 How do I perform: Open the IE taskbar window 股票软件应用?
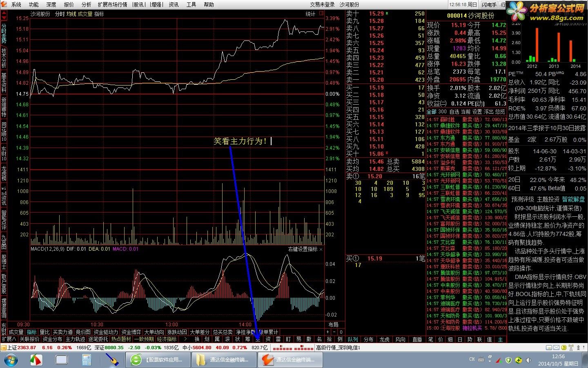tap(159, 360)
